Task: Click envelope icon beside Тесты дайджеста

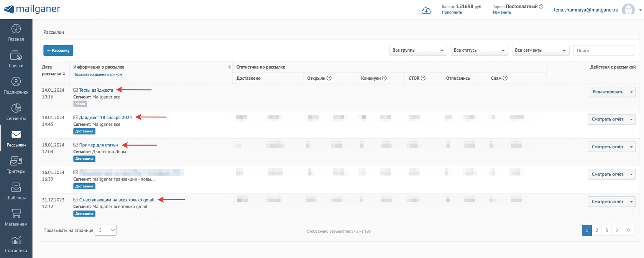Action: point(76,90)
